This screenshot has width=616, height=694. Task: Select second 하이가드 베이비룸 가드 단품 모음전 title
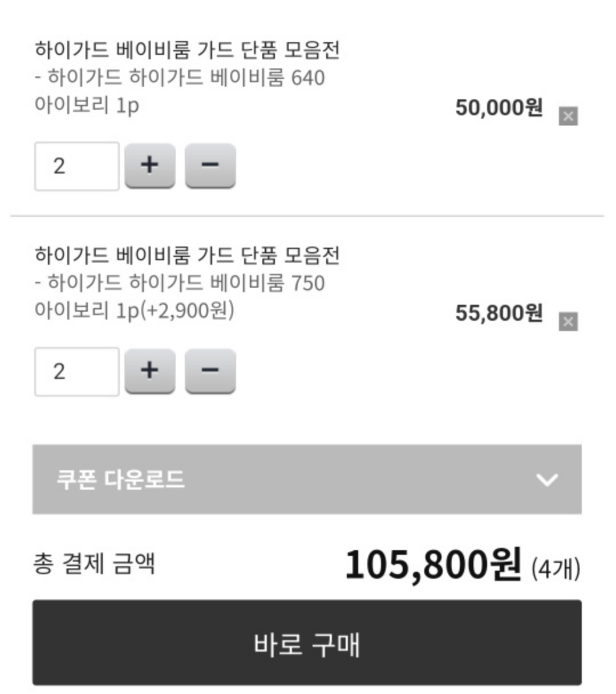[x=187, y=255]
